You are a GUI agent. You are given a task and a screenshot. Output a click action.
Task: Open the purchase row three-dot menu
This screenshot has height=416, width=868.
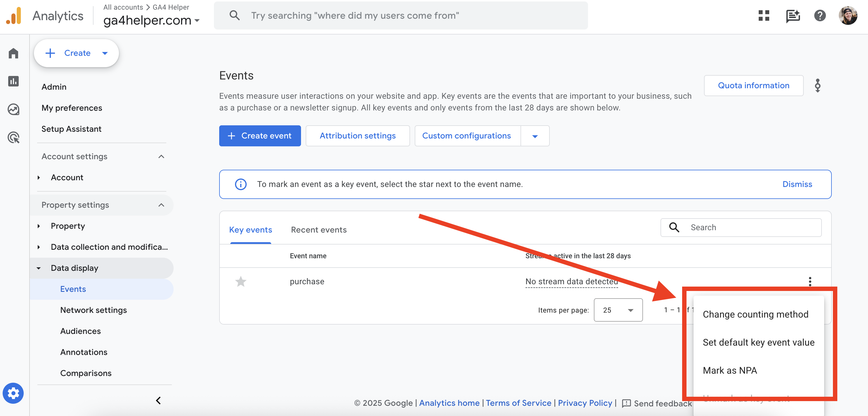point(810,281)
